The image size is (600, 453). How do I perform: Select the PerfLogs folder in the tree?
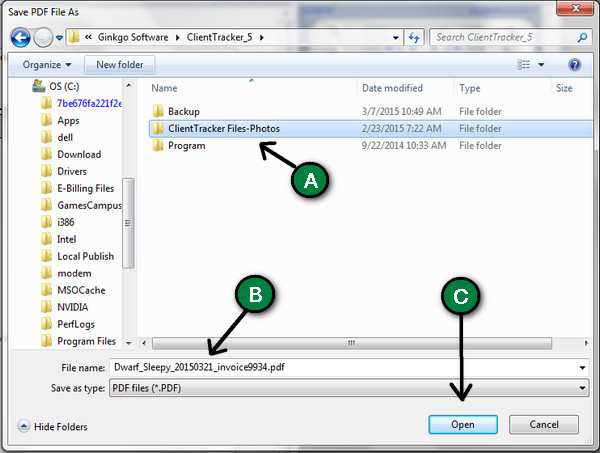pyautogui.click(x=67, y=324)
